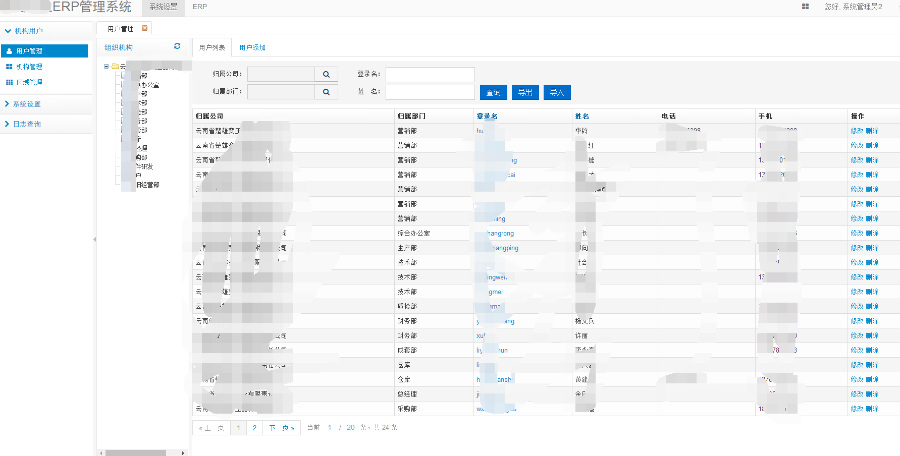
Task: Collapse the left sidebar with the arrow handle
Action: coord(95,239)
